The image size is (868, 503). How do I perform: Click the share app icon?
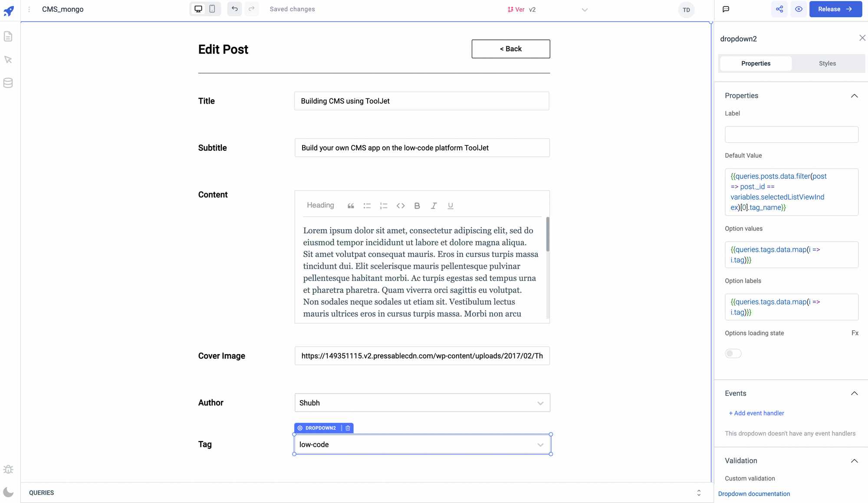(x=779, y=9)
